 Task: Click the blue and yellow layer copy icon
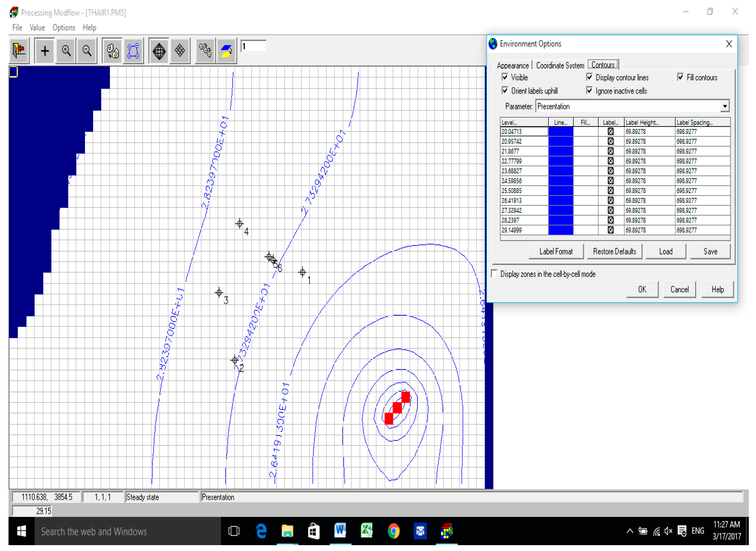pos(227,51)
